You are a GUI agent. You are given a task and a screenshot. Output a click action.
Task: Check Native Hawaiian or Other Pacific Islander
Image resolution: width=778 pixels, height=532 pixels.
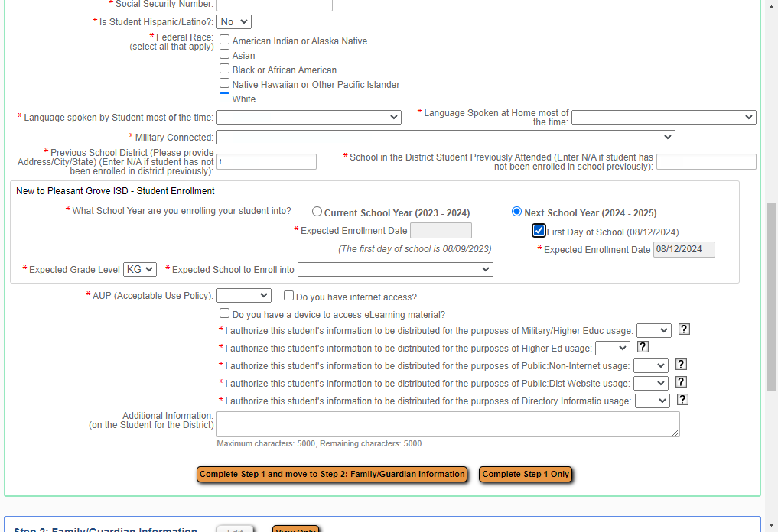tap(225, 83)
